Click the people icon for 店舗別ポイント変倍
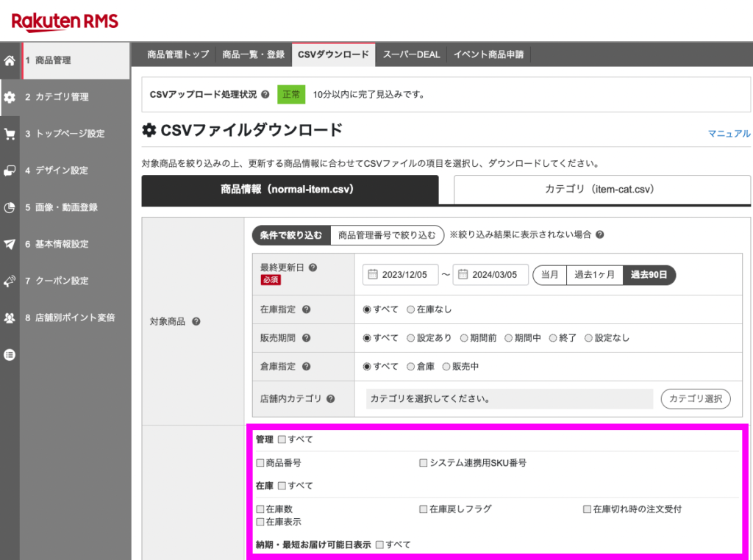 click(8, 317)
